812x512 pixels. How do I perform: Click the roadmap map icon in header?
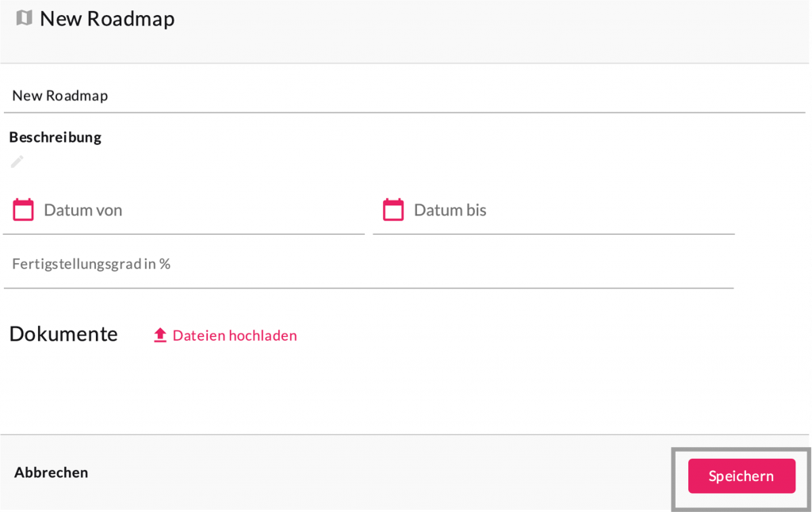coord(24,18)
